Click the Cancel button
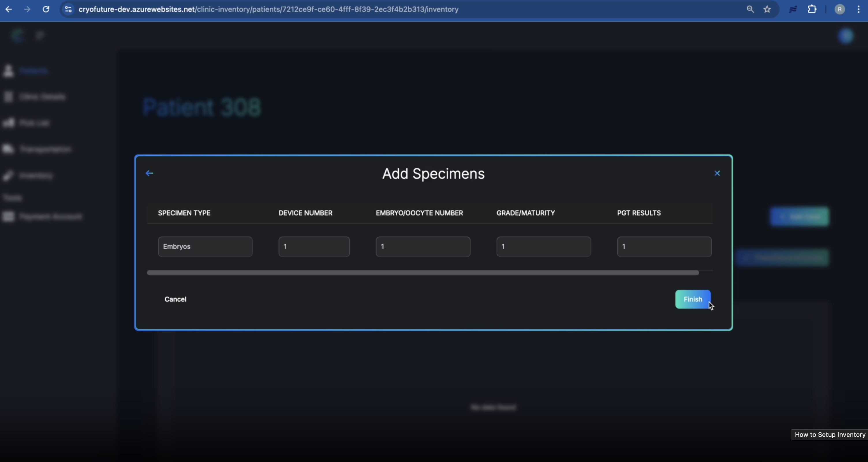Screen dimensions: 868x462 point(175,299)
